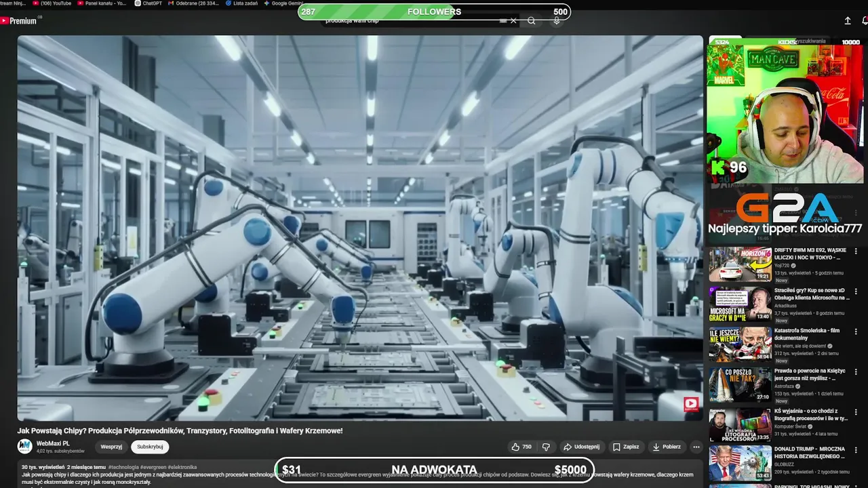Screen dimensions: 868x488
Task: Click the #technologia hashtag
Action: tap(123, 467)
